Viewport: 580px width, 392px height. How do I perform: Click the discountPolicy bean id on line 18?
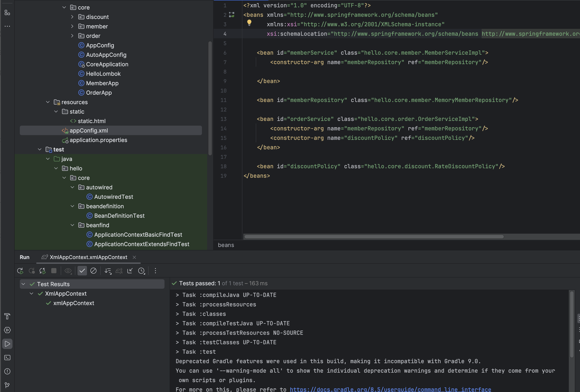(314, 166)
